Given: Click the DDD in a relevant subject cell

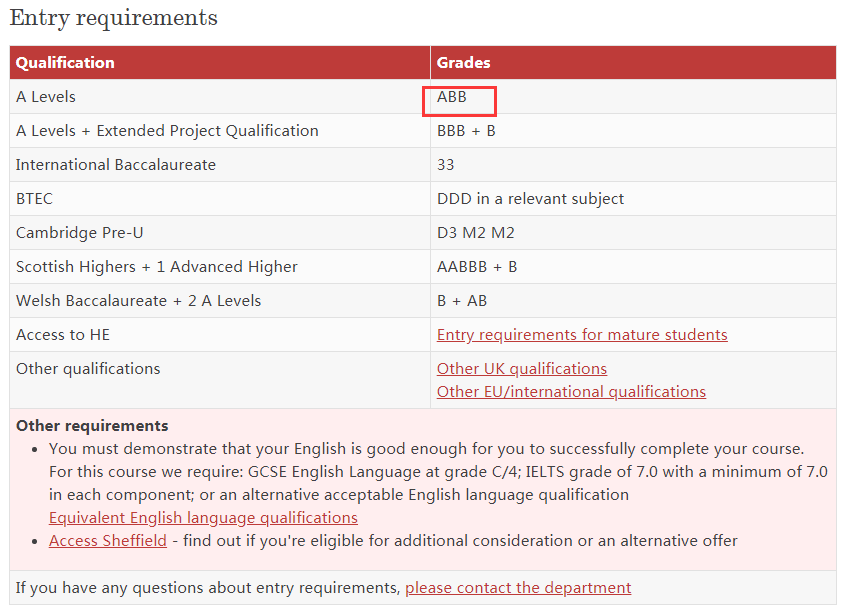Looking at the screenshot, I should click(530, 199).
